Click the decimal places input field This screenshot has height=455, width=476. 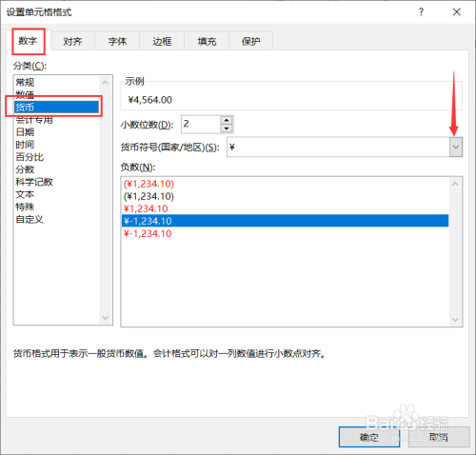201,124
